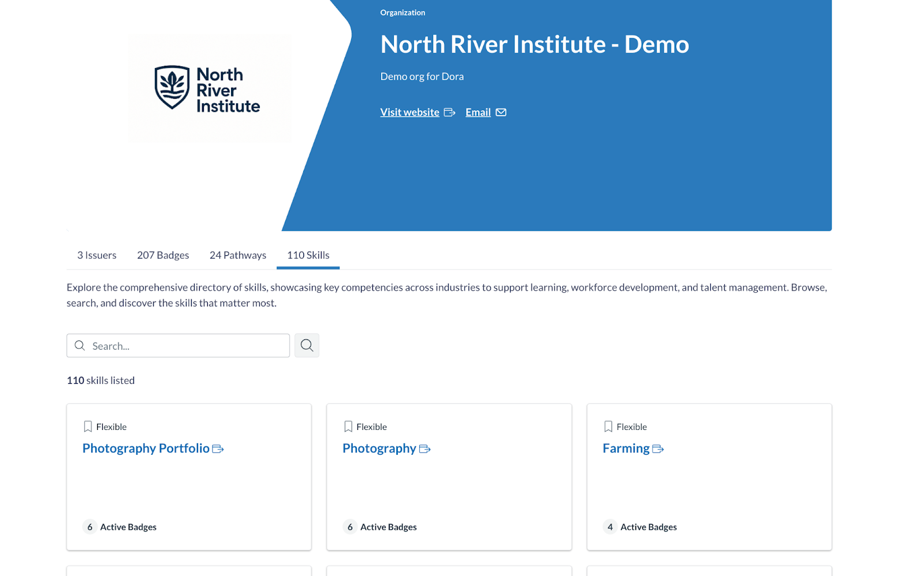Click inside the Search input field
Image resolution: width=924 pixels, height=576 pixels.
(173, 345)
